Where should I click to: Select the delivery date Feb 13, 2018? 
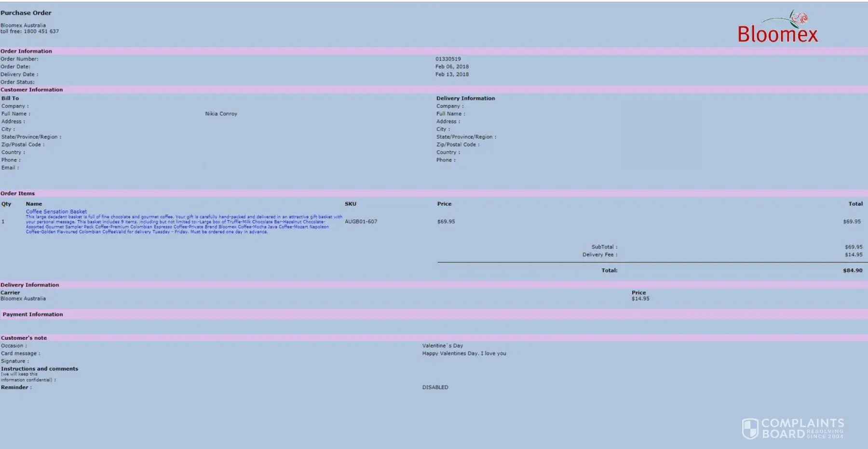pos(452,74)
